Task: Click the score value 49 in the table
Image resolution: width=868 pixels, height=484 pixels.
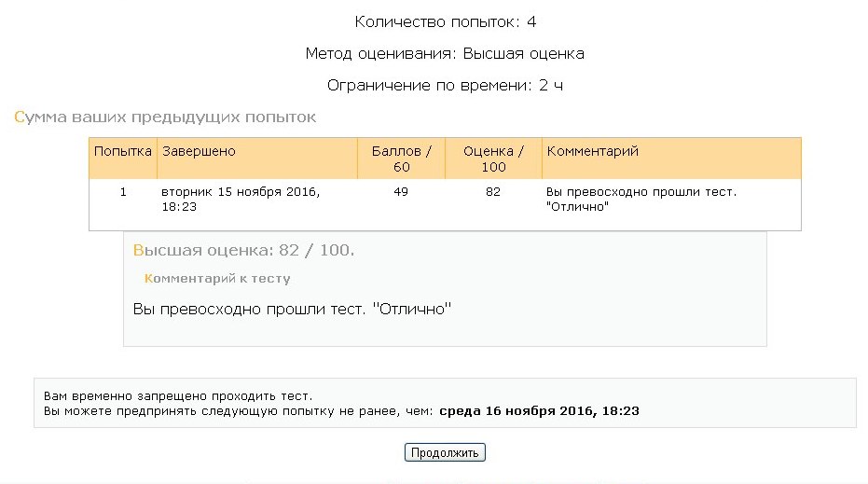Action: click(x=401, y=192)
